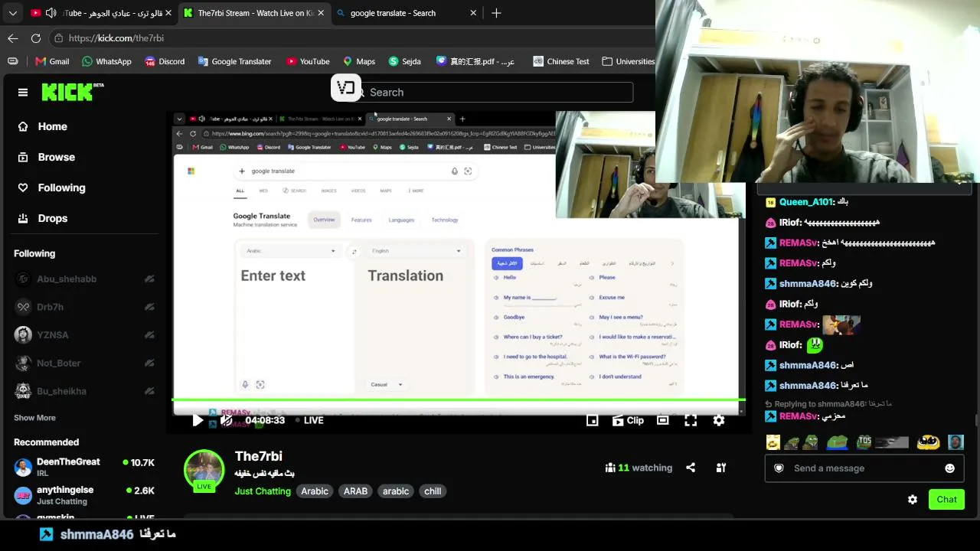The height and width of the screenshot is (551, 980).
Task: Open the Just Chatting category link
Action: (263, 491)
